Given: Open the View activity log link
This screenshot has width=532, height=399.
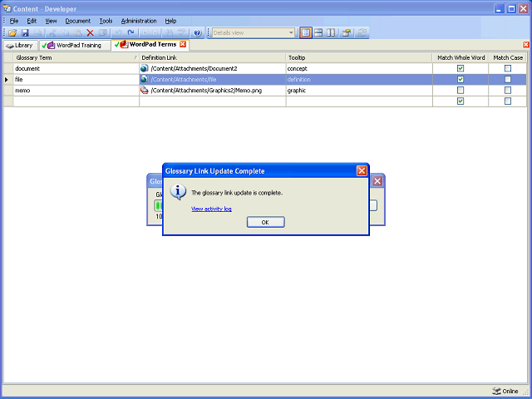Looking at the screenshot, I should point(211,209).
